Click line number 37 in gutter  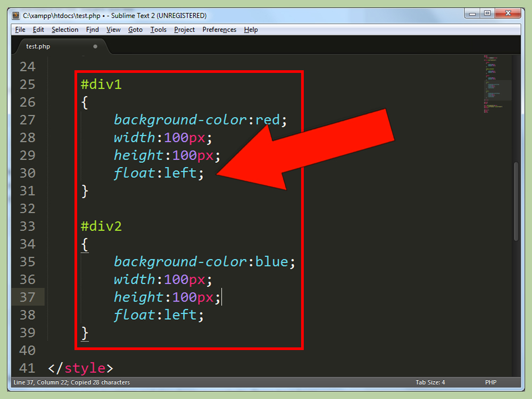pyautogui.click(x=28, y=297)
